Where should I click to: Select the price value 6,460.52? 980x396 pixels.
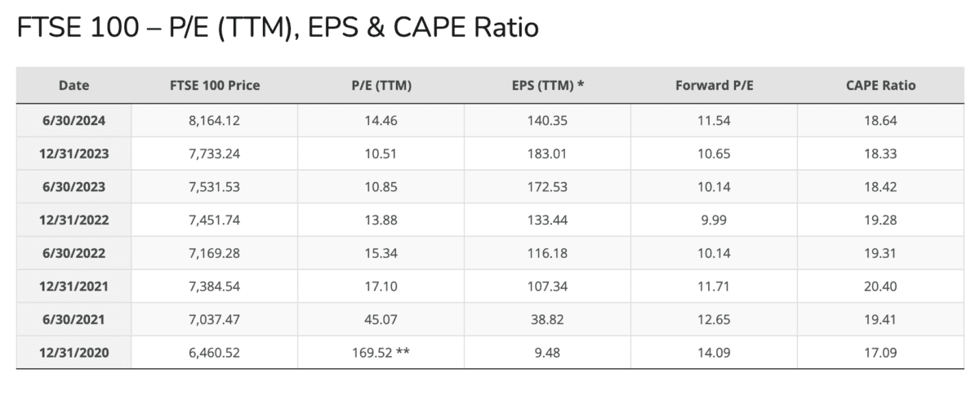pyautogui.click(x=214, y=353)
